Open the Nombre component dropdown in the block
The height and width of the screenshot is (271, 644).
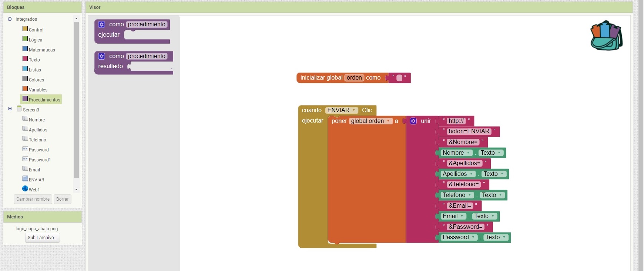tap(468, 153)
